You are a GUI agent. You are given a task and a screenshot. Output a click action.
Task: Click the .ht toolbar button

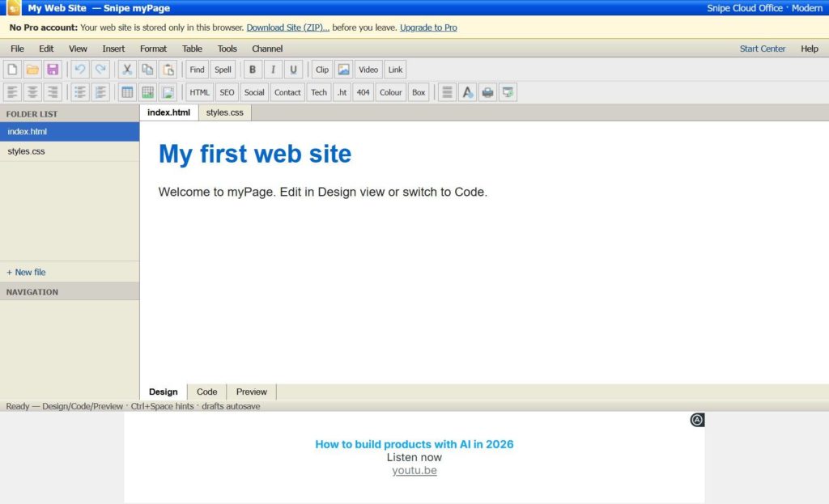tap(342, 92)
